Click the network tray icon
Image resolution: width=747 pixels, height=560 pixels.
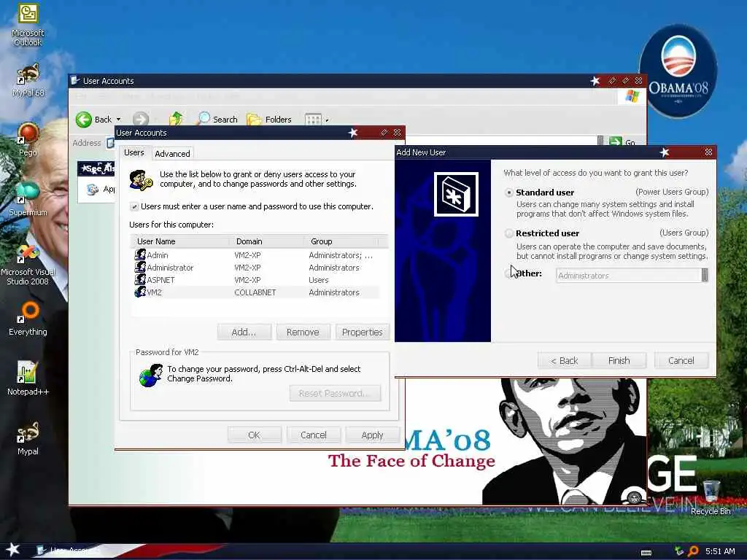[x=679, y=551]
